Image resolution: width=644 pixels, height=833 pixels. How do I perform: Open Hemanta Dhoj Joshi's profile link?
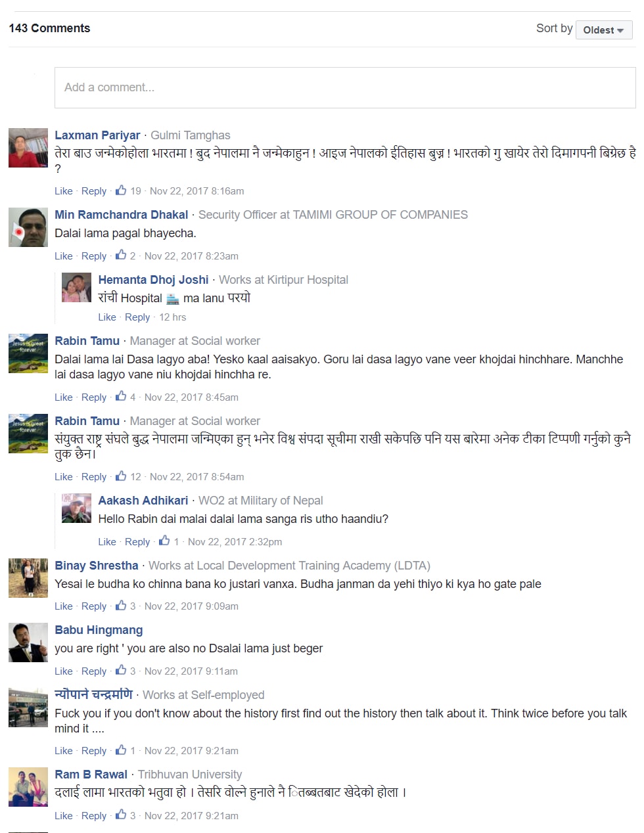[153, 280]
